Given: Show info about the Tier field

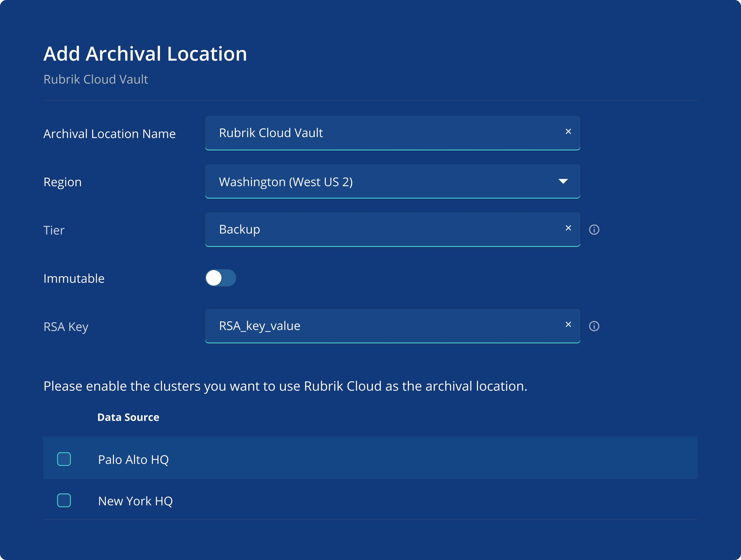Looking at the screenshot, I should 594,230.
